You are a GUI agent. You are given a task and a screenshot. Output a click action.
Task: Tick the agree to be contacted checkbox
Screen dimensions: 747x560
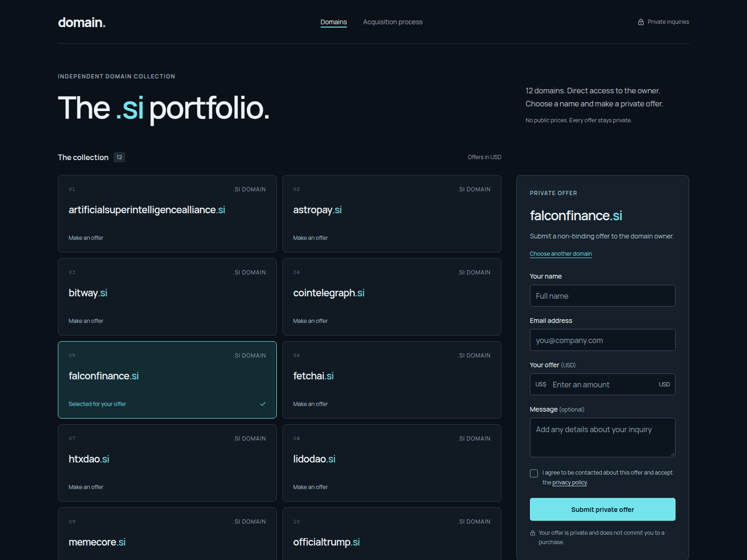tap(534, 473)
